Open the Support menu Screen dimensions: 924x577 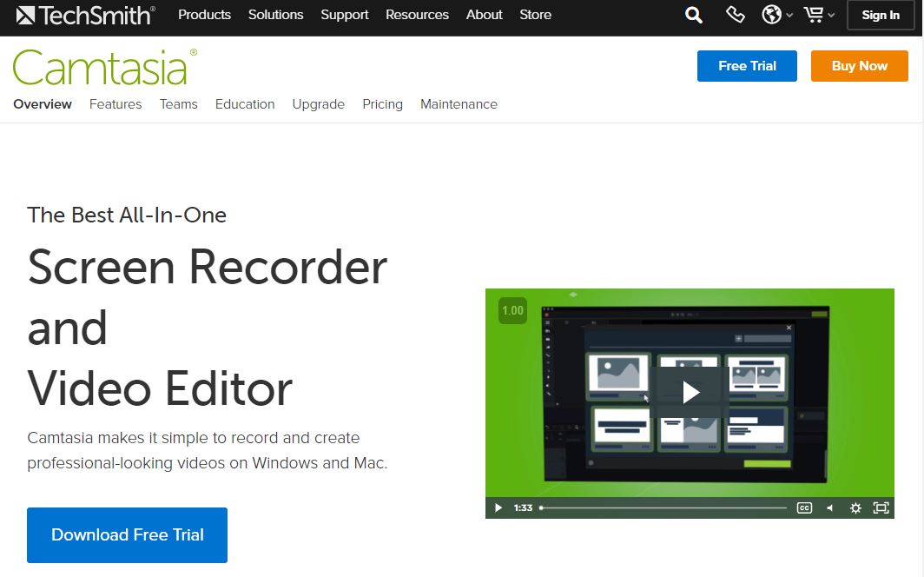point(344,15)
